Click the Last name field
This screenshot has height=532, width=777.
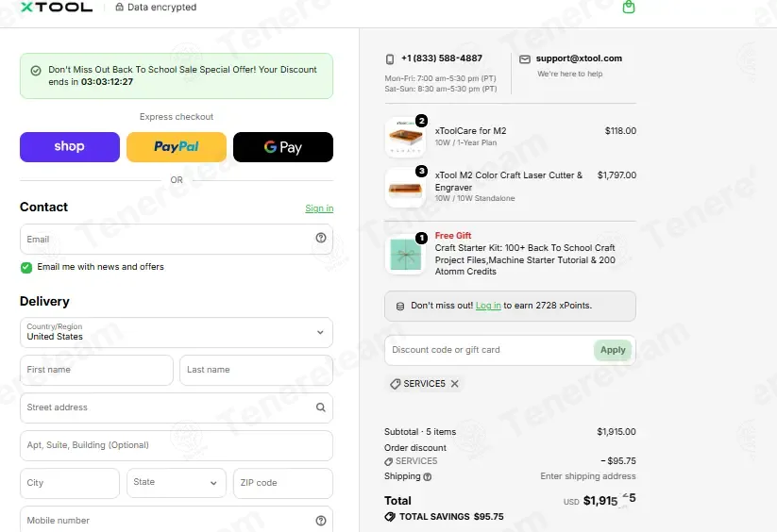(x=256, y=370)
